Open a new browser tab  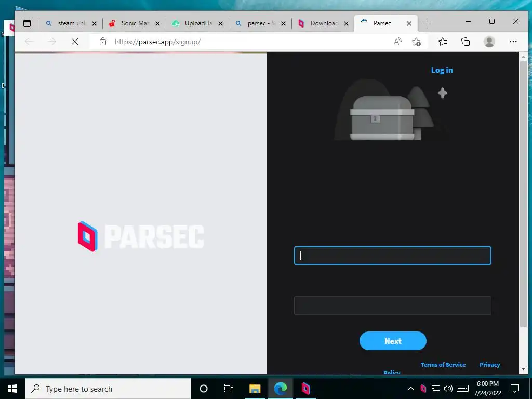tap(427, 23)
